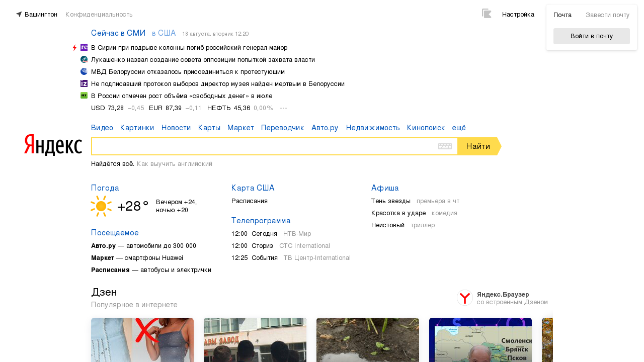The width and height of the screenshot is (644, 362).
Task: Click the sunny weather icon
Action: click(x=101, y=206)
